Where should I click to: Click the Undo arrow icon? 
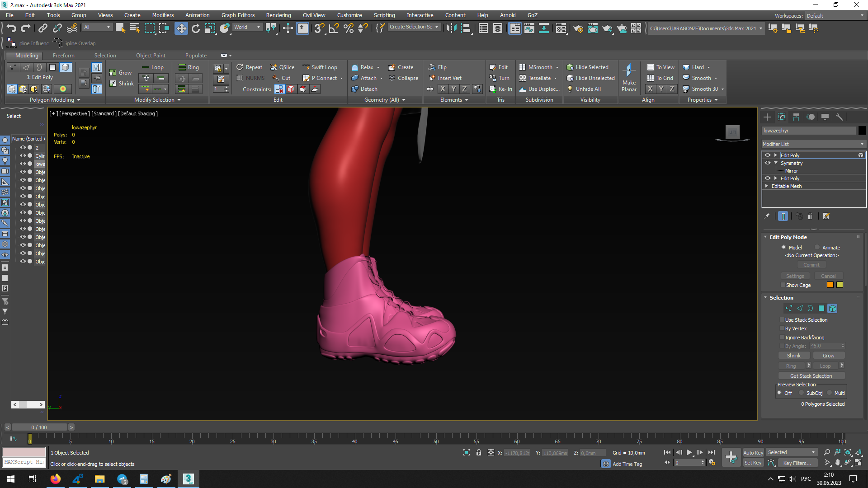click(11, 28)
